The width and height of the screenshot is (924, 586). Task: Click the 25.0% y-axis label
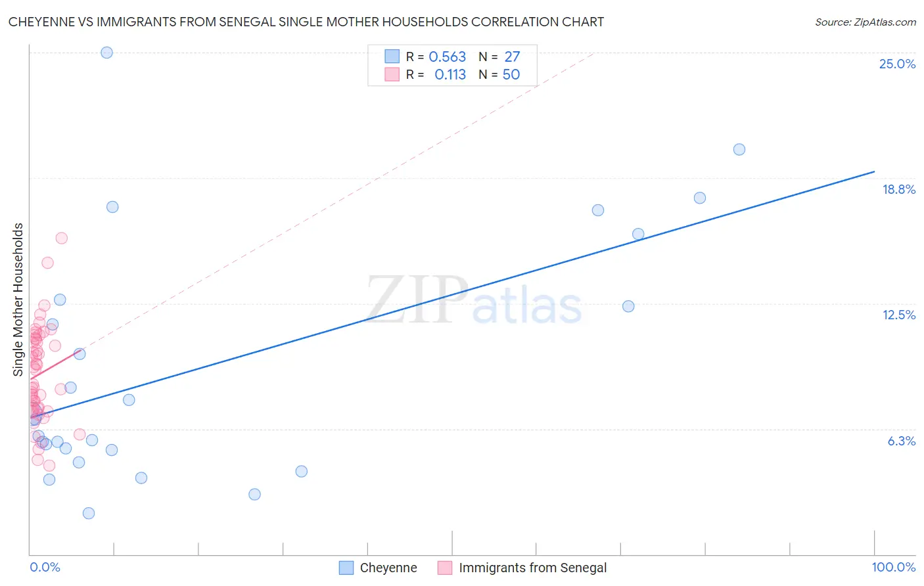pyautogui.click(x=897, y=64)
